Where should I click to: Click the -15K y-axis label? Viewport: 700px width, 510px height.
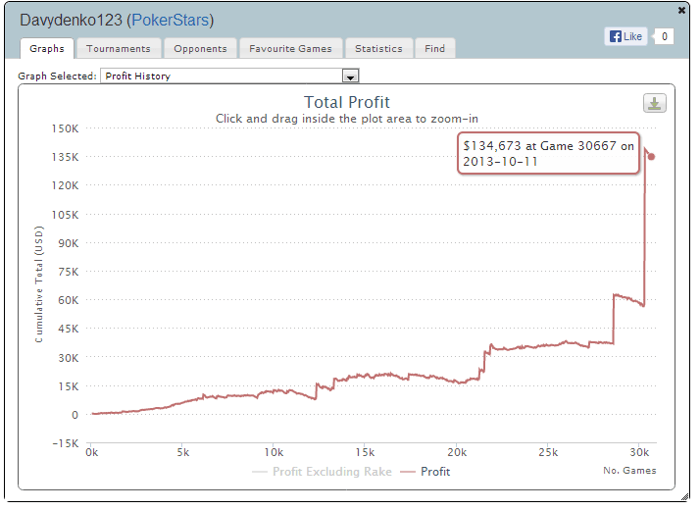click(65, 443)
